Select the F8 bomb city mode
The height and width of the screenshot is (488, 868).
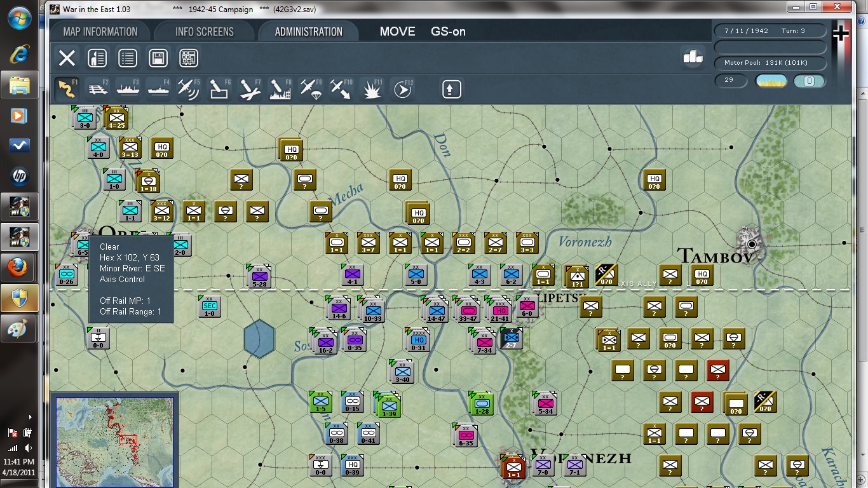tap(281, 88)
